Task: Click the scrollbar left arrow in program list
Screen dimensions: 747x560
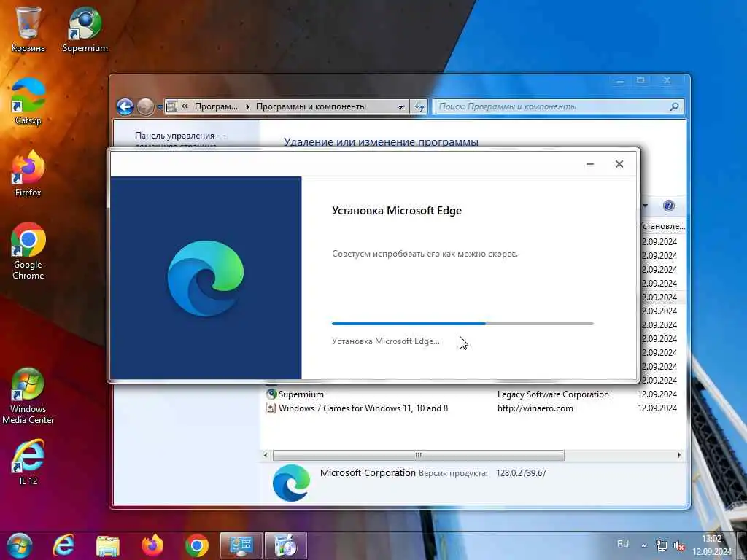Action: (266, 455)
